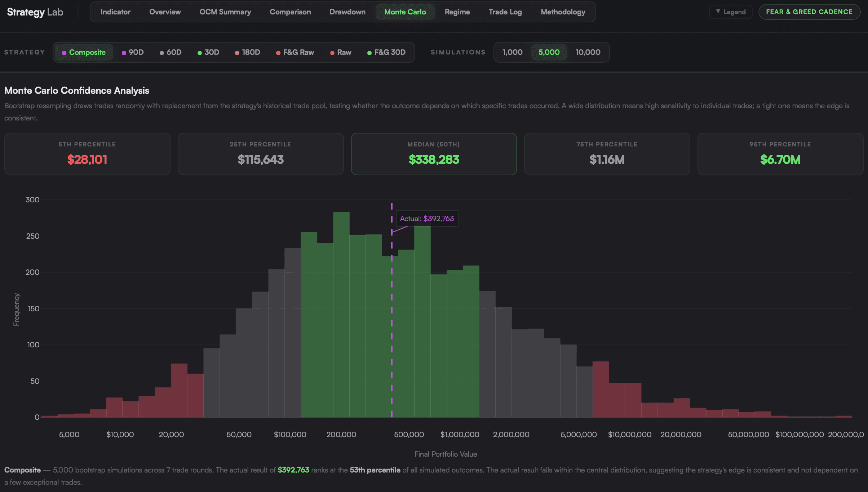The height and width of the screenshot is (492, 868).
Task: Switch to the Overview tab
Action: coord(165,12)
